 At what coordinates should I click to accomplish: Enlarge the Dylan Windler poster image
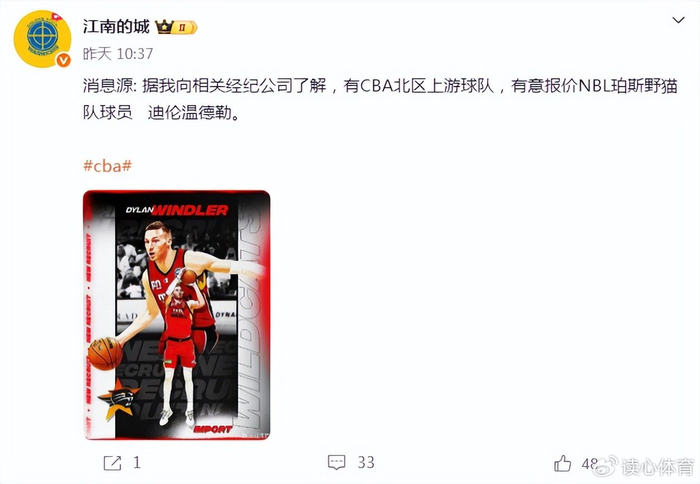click(x=177, y=315)
